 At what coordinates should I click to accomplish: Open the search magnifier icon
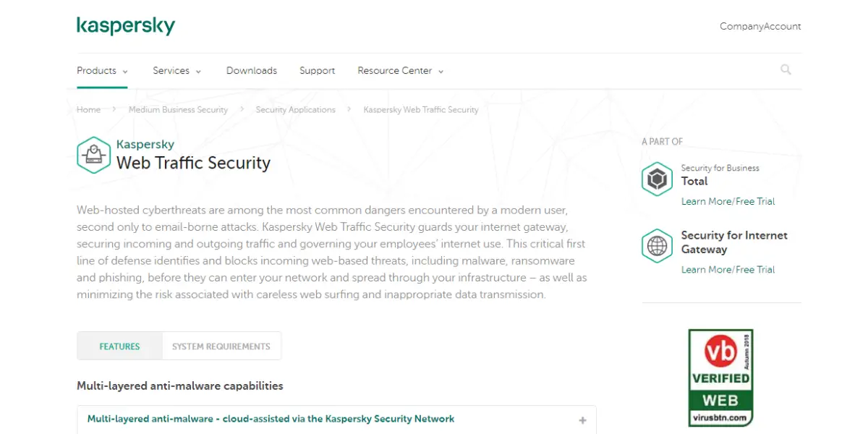point(786,70)
